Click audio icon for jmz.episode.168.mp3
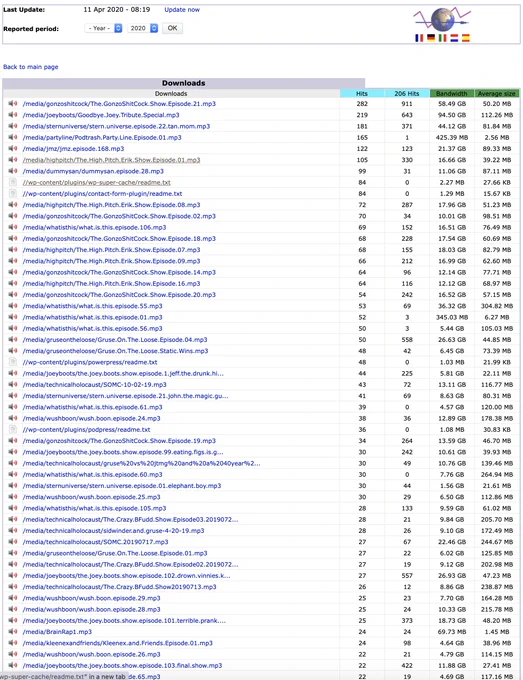Viewport: 523px width, 680px height. coord(13,149)
